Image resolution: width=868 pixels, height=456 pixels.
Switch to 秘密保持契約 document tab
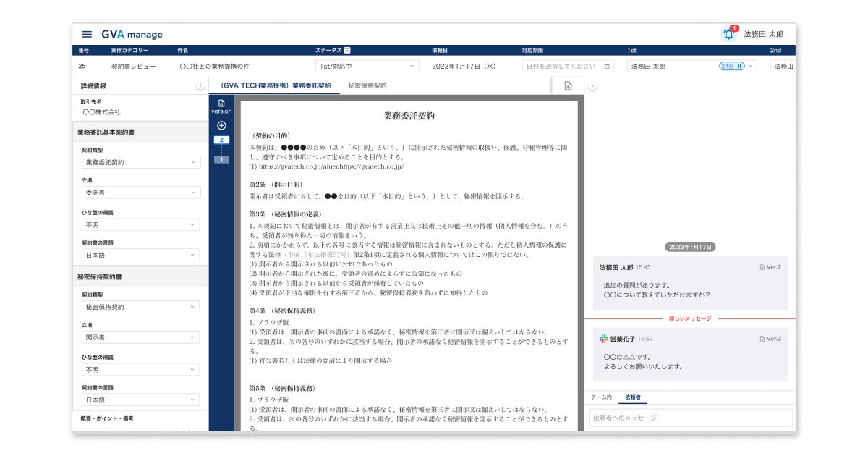click(367, 85)
